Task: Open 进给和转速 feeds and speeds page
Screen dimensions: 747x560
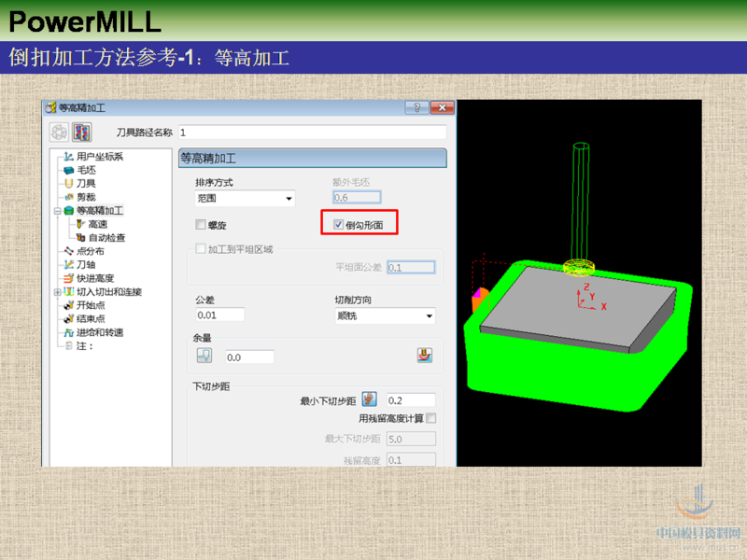Action: (99, 332)
